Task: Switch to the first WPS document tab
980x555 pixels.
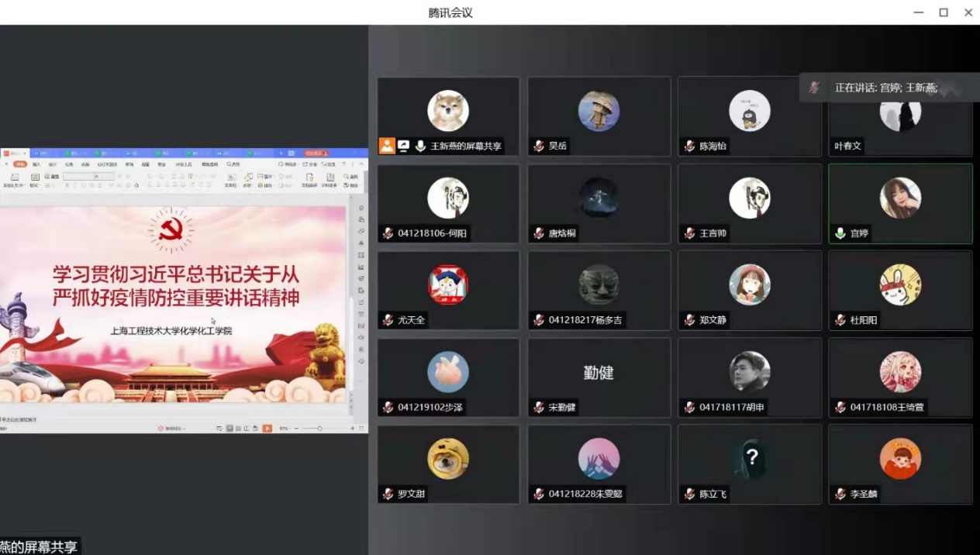Action: [14, 153]
